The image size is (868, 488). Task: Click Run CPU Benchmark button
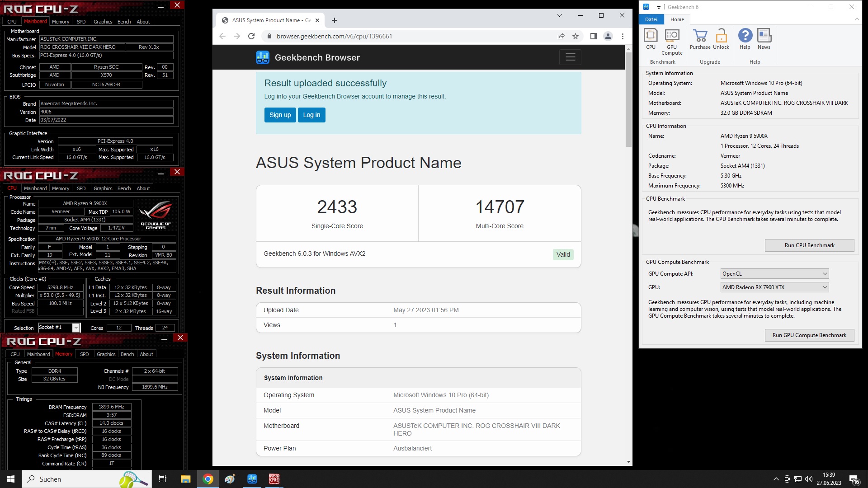[x=809, y=245]
